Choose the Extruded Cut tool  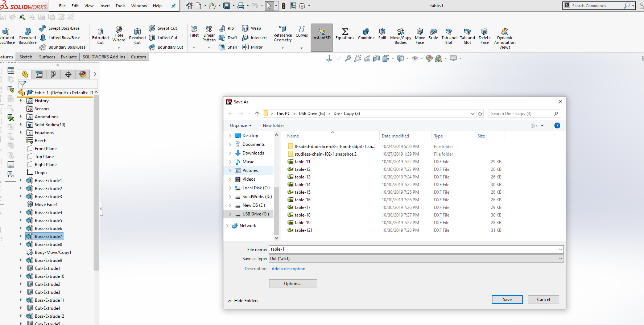pos(100,36)
